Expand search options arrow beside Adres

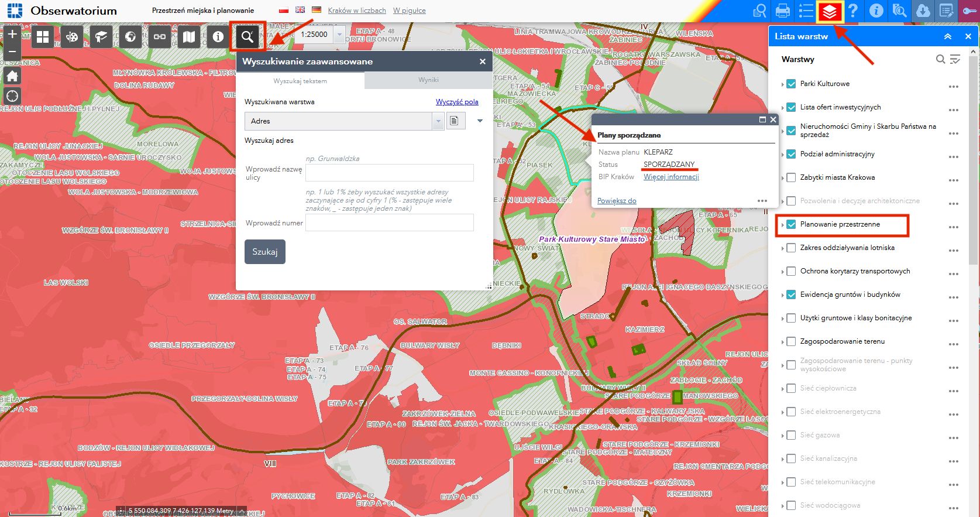(480, 121)
